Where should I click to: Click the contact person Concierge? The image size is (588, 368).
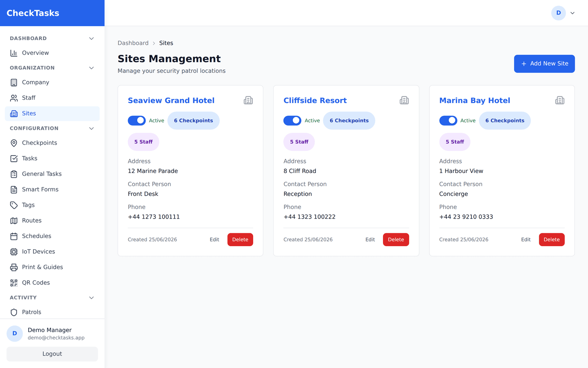pyautogui.click(x=453, y=194)
